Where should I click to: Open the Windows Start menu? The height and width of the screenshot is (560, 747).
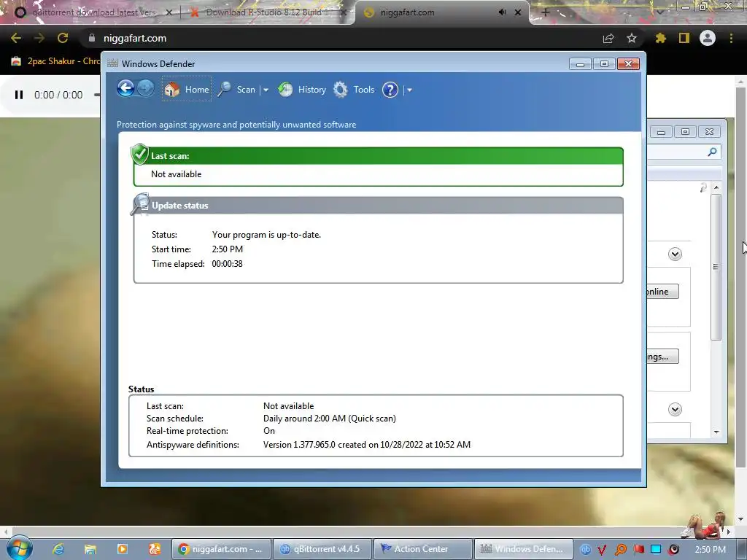pyautogui.click(x=19, y=548)
